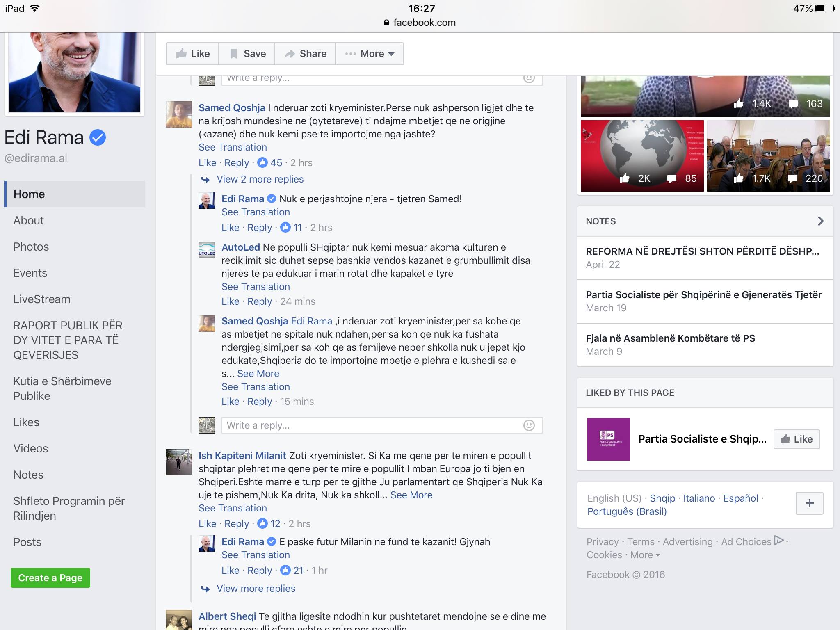The image size is (840, 630).
Task: Click the Edi Rama avatar on the 'Nuk e perjashtojne' reply
Action: tap(207, 201)
